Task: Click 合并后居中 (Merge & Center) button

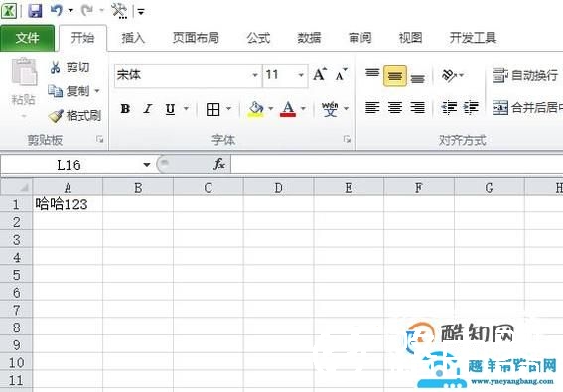Action: [x=527, y=107]
